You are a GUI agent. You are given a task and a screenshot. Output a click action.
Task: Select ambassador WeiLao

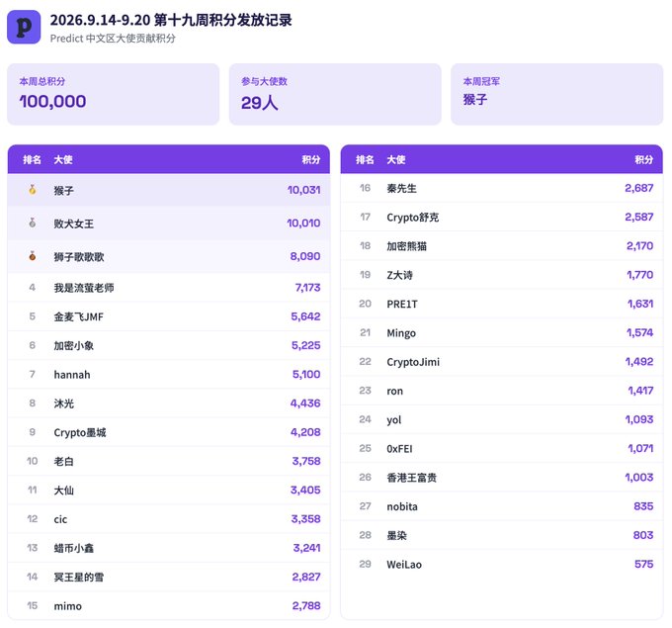[x=404, y=565]
